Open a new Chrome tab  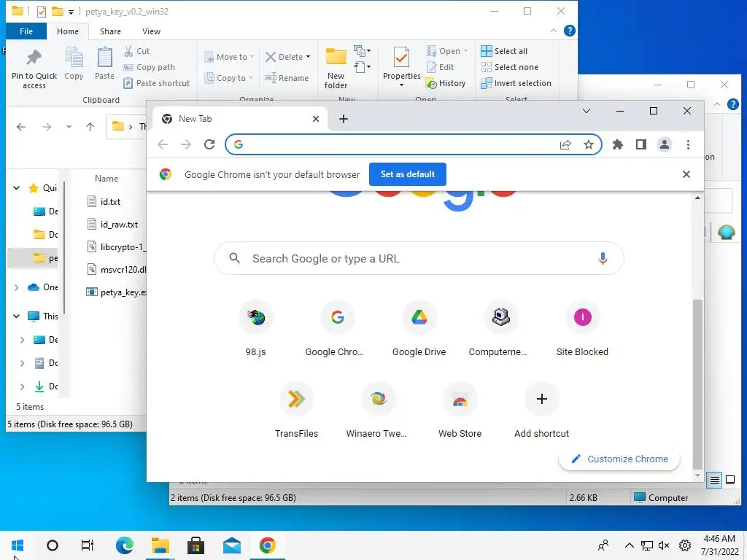pos(344,119)
